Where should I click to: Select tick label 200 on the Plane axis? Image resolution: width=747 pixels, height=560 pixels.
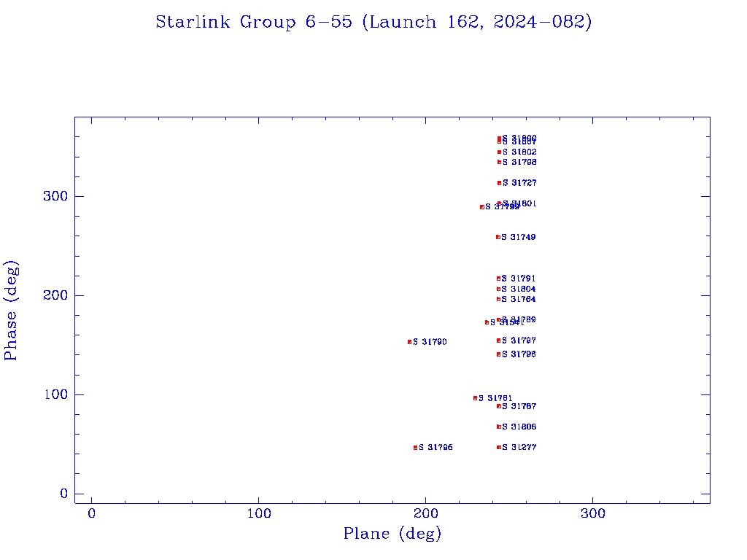point(425,514)
